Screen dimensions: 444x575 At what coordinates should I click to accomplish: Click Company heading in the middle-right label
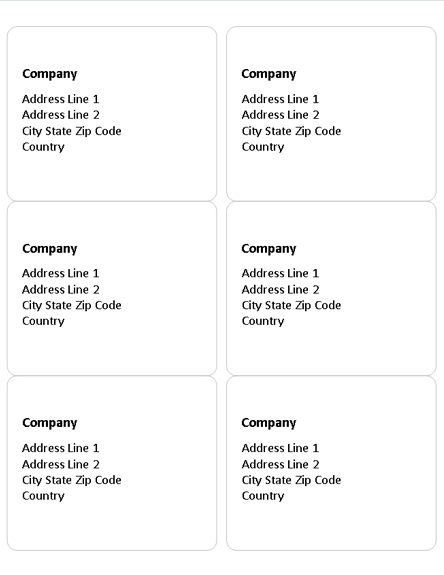269,249
